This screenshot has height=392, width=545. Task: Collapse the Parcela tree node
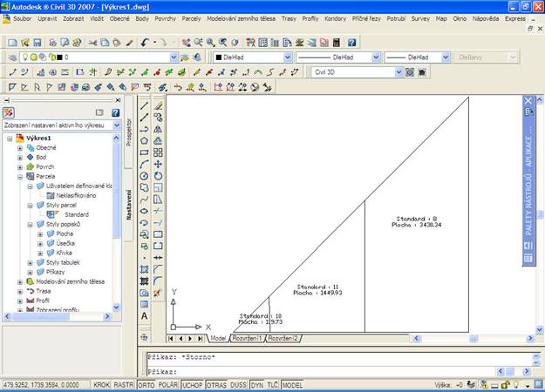pyautogui.click(x=20, y=177)
